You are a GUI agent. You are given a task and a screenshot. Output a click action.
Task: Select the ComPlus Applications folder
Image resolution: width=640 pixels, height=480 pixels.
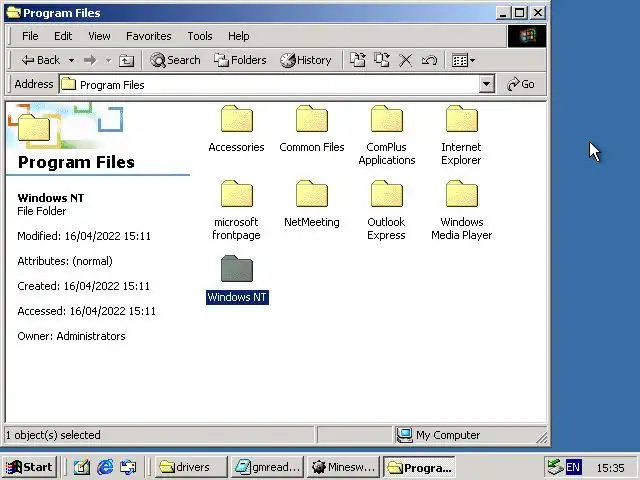387,135
